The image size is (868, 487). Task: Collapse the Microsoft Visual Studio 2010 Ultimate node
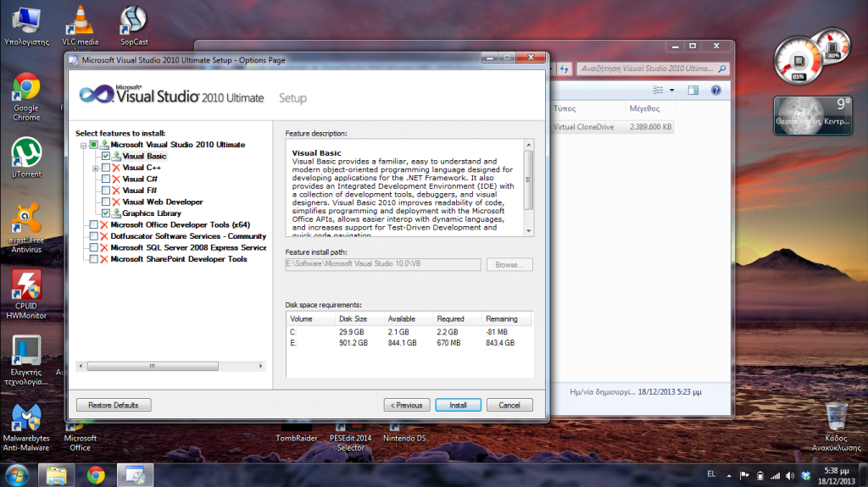pos(83,146)
